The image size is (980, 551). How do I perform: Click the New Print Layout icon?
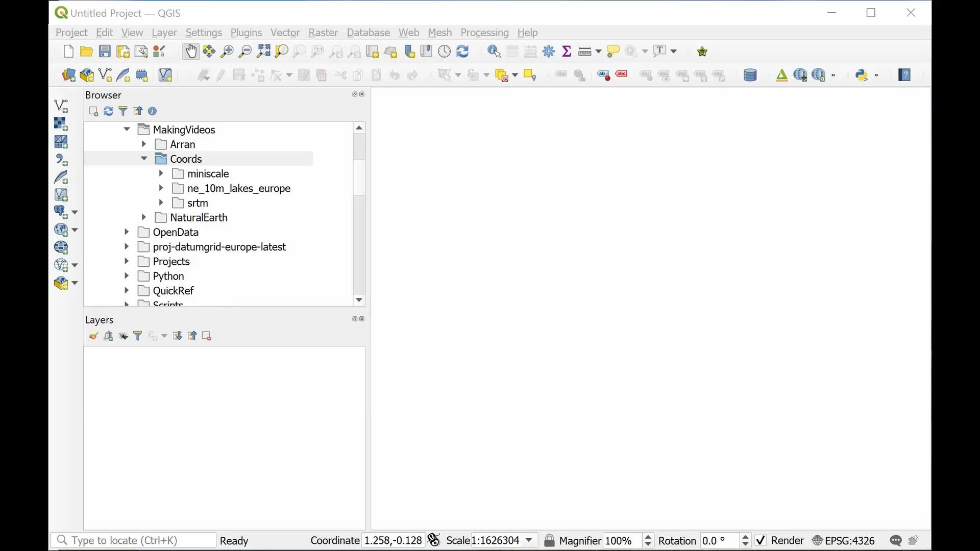122,51
